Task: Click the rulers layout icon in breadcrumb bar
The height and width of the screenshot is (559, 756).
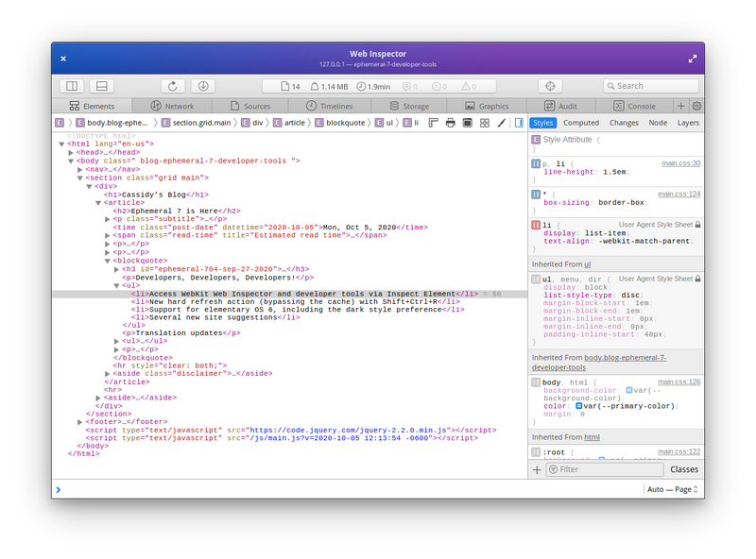Action: click(x=434, y=123)
